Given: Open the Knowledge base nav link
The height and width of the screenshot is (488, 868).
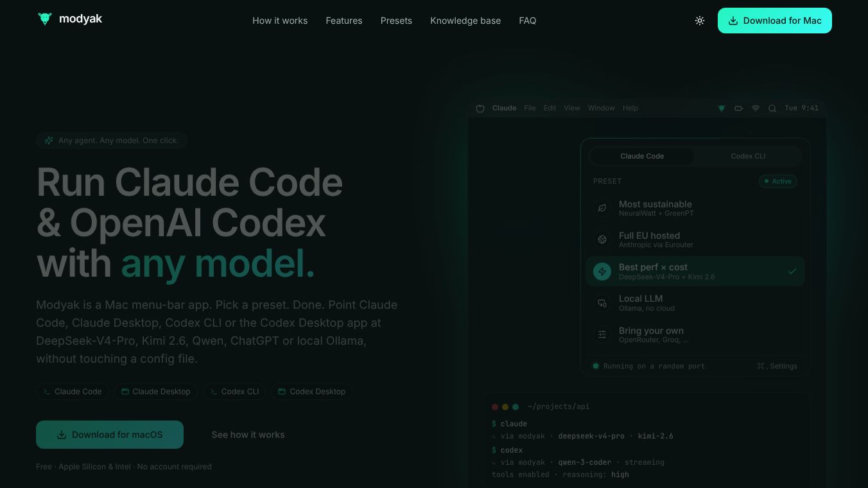Looking at the screenshot, I should 465,21.
